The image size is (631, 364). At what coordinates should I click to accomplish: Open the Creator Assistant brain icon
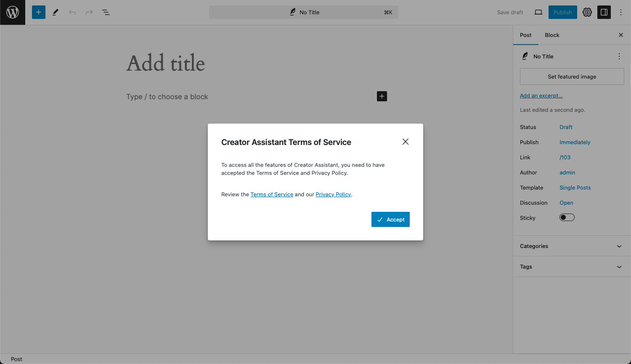[587, 12]
